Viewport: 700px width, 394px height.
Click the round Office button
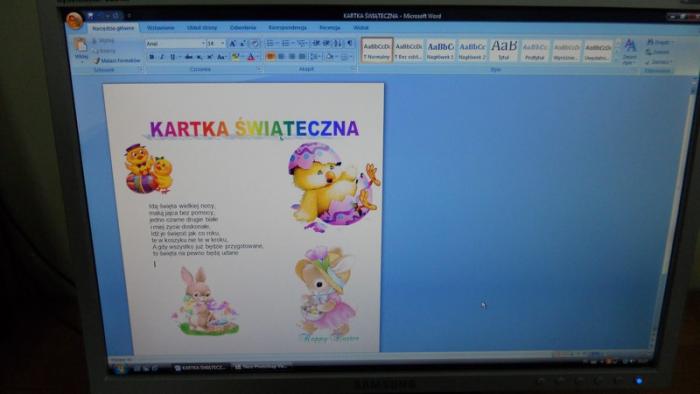(x=74, y=20)
